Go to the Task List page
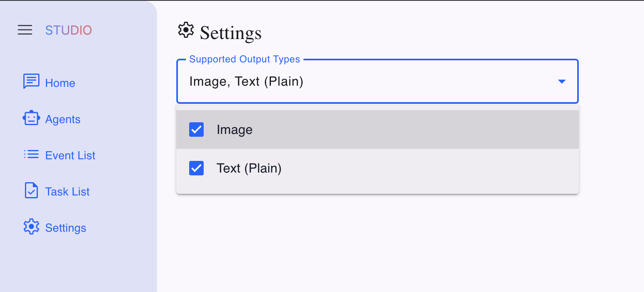 click(67, 191)
